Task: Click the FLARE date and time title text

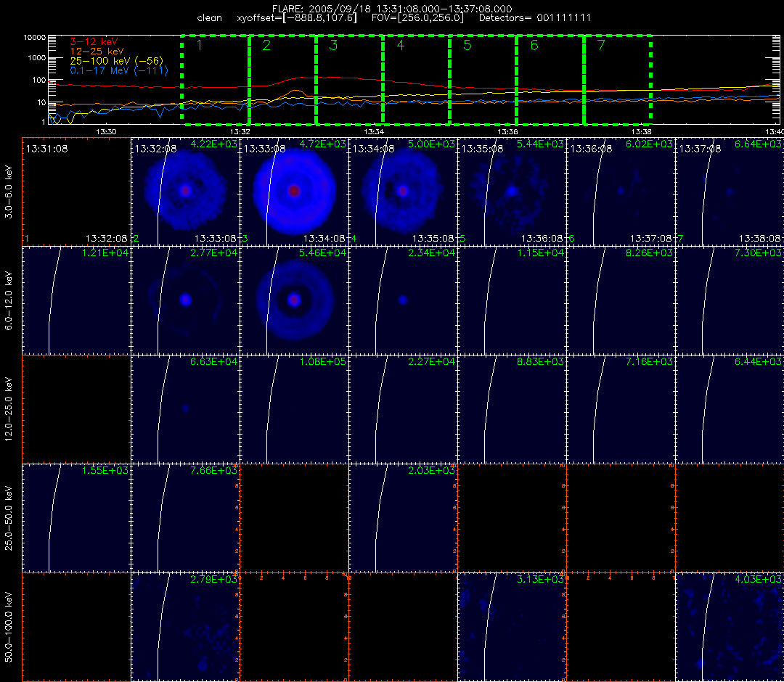Action: click(392, 9)
